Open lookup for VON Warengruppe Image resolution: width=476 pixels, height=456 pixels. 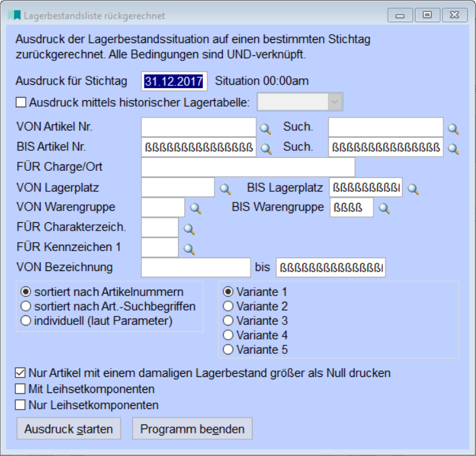pos(195,208)
